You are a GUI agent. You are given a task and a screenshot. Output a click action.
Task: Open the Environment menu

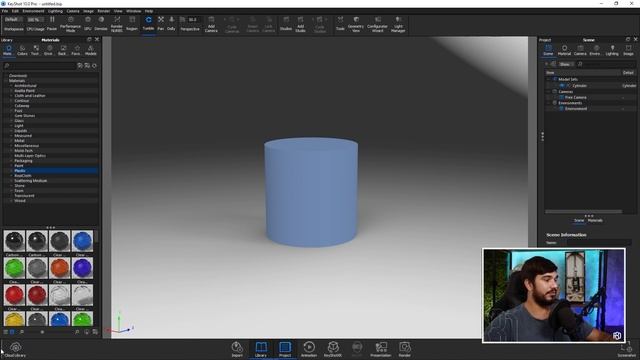tap(33, 11)
